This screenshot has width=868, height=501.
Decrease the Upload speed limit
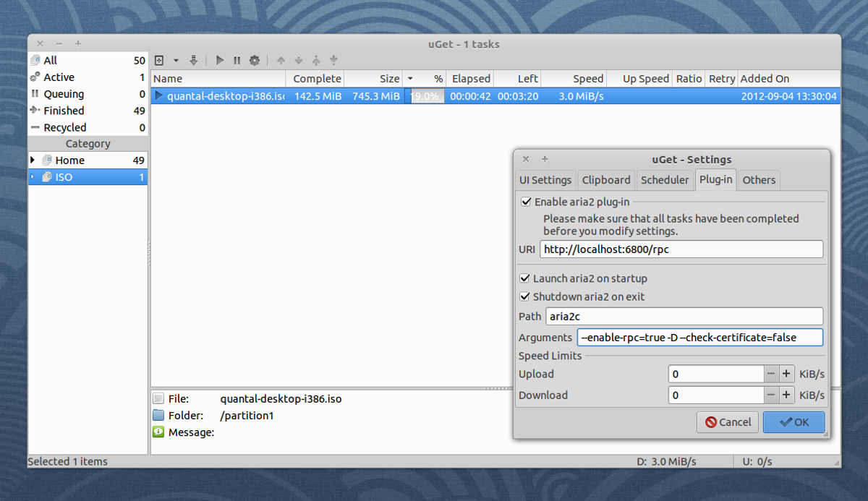coord(771,374)
